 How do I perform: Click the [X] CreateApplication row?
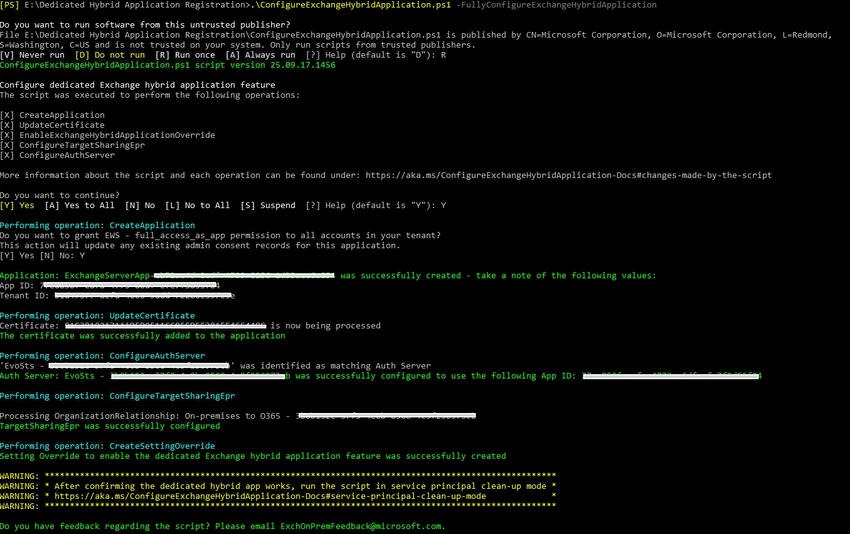click(x=53, y=115)
